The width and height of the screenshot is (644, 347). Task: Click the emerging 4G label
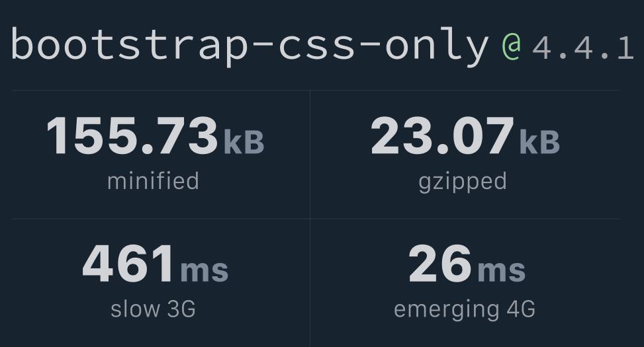click(x=465, y=310)
